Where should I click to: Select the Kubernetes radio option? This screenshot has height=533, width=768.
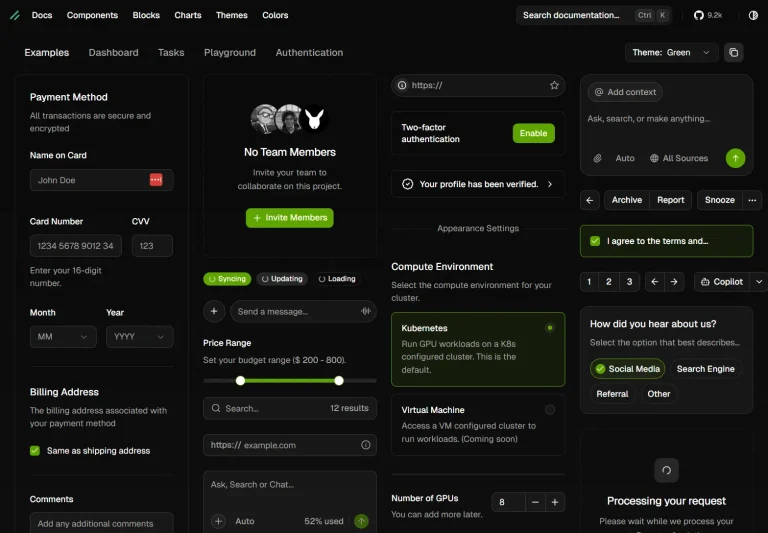click(550, 328)
